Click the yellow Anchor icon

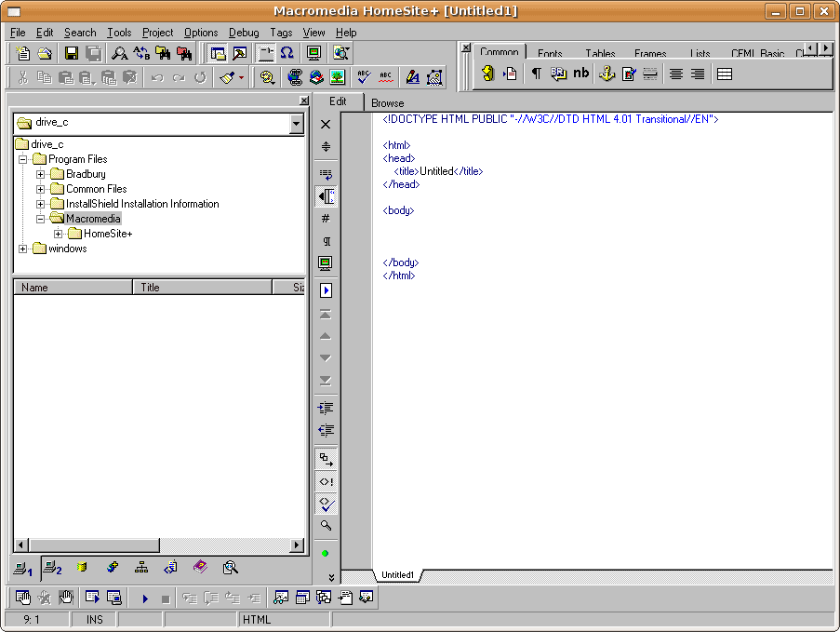(x=607, y=74)
